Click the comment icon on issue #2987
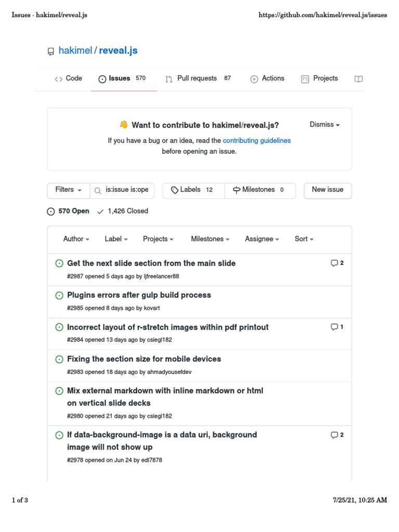This screenshot has width=399, height=532. pos(334,263)
